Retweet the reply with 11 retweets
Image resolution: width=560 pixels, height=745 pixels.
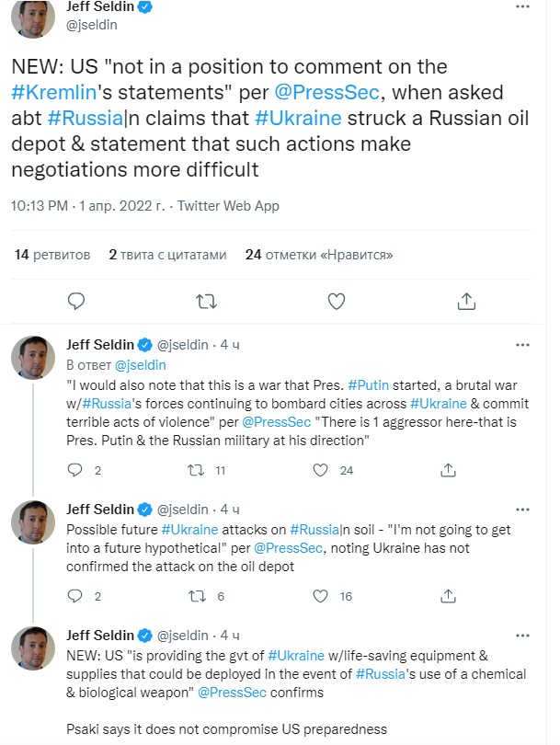(x=195, y=471)
